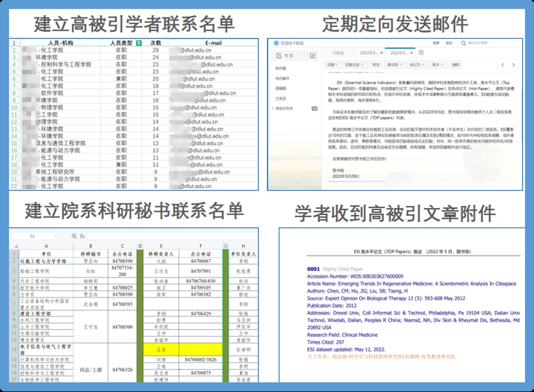Open the 人员类型 column filter button

(x=138, y=43)
